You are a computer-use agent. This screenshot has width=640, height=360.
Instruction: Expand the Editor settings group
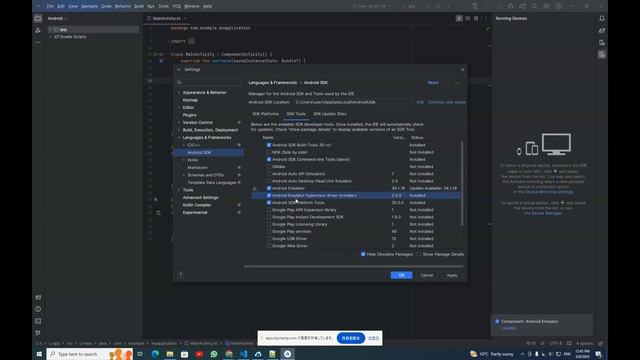(x=179, y=107)
